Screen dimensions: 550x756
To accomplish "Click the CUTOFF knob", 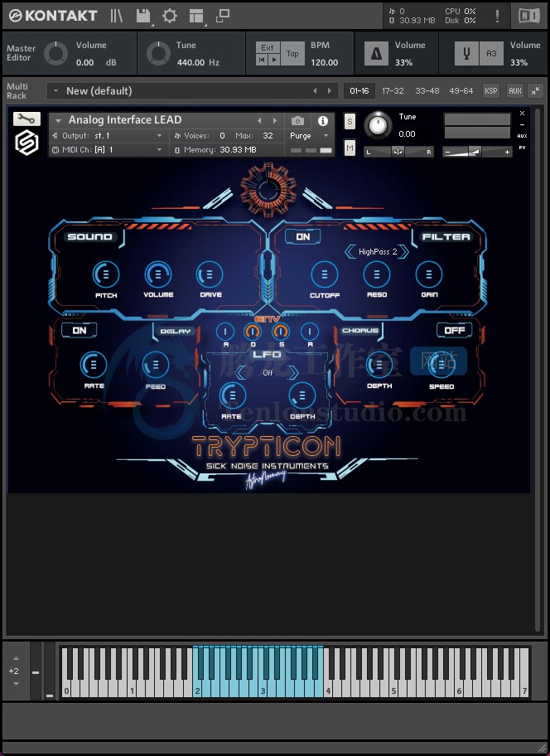I will pos(325,274).
